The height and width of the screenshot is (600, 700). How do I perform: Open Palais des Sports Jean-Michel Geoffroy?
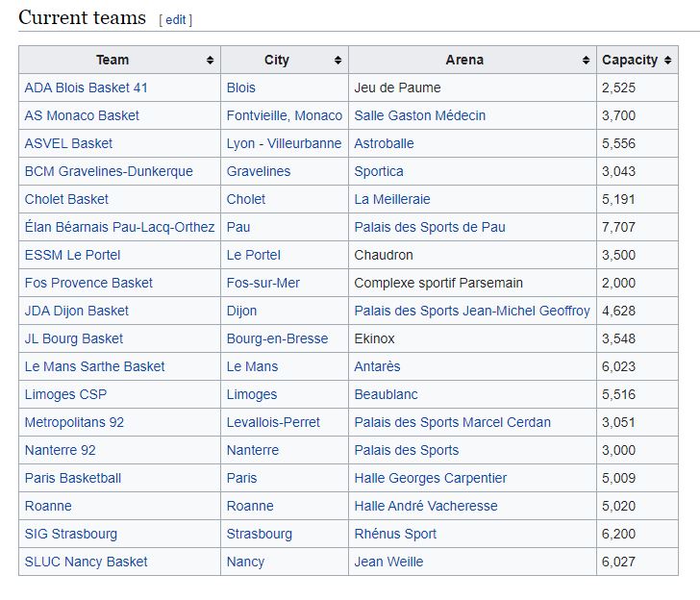tap(471, 311)
